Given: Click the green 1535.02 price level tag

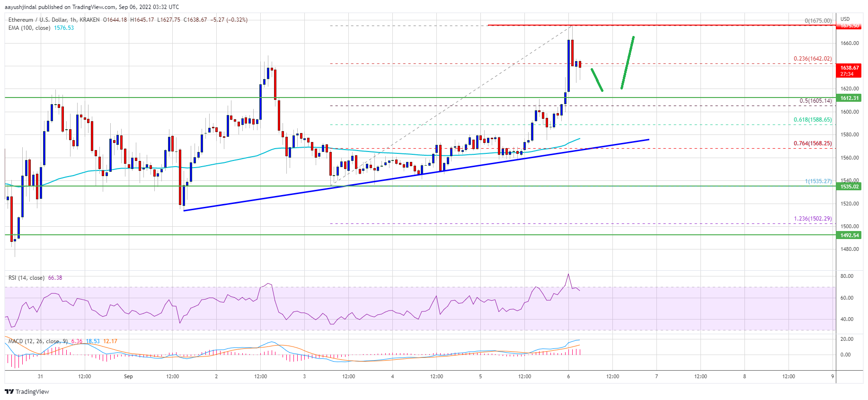Looking at the screenshot, I should point(849,187).
